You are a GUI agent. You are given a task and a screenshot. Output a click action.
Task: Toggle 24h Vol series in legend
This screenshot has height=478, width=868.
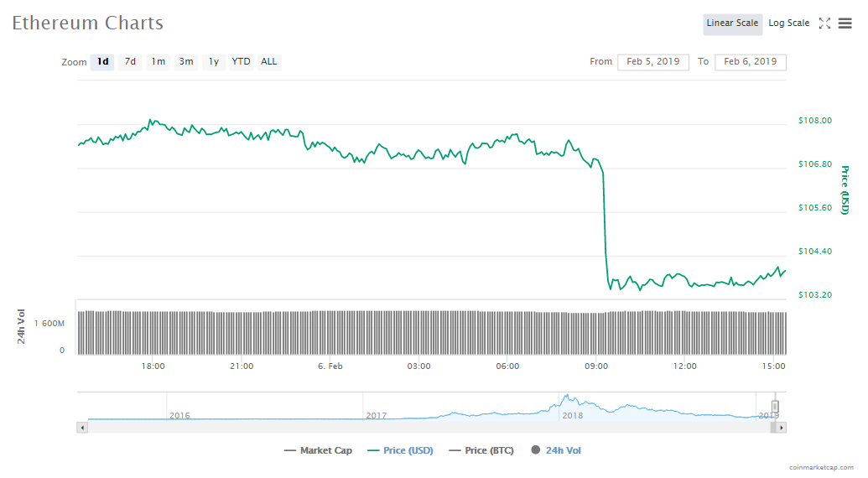tap(556, 450)
